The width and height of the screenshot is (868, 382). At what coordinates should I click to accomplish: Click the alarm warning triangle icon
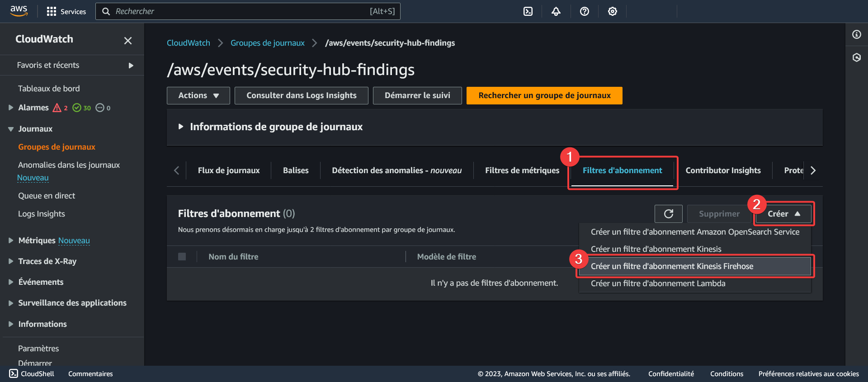click(x=57, y=108)
